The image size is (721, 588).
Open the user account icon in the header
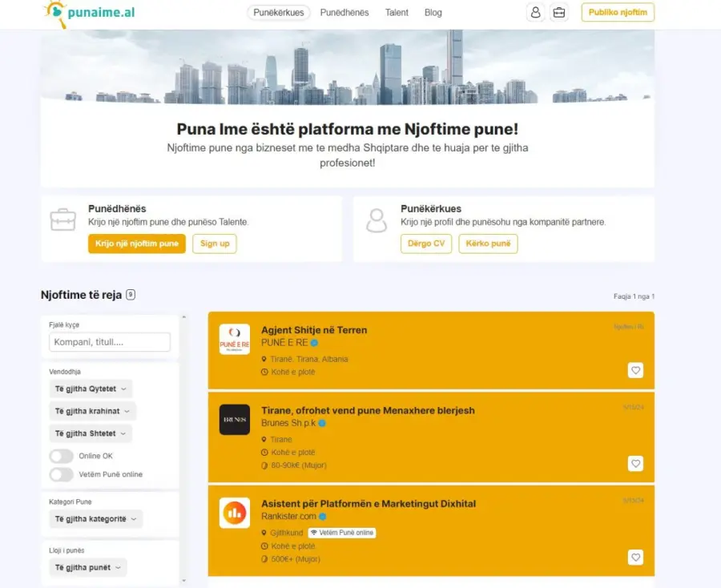tap(535, 13)
